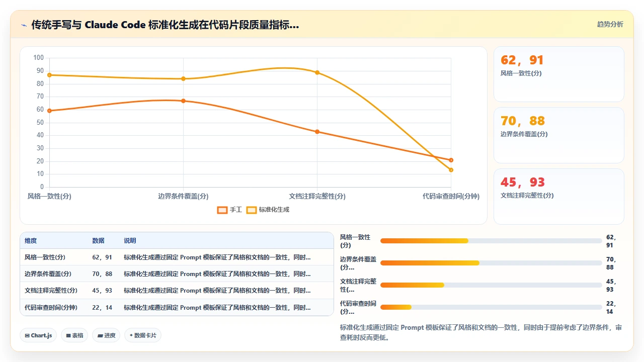Screen dimensions: 644x362
Task: Click the trend icon beside the title
Action: point(24,25)
